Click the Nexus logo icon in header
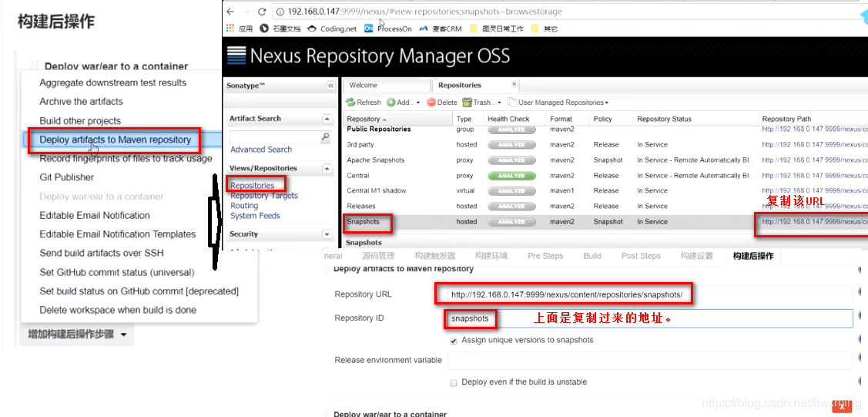Viewport: 868px width, 417px height. [236, 56]
